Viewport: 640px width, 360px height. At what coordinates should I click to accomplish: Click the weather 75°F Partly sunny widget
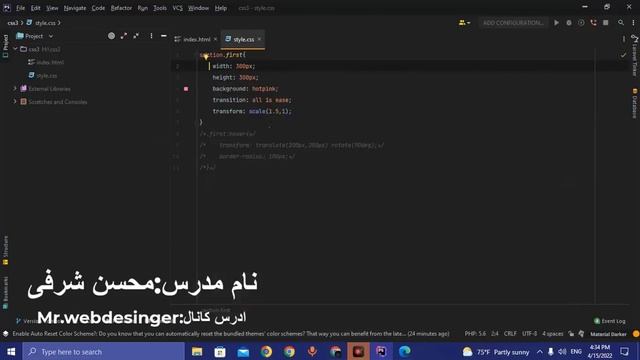pos(496,351)
